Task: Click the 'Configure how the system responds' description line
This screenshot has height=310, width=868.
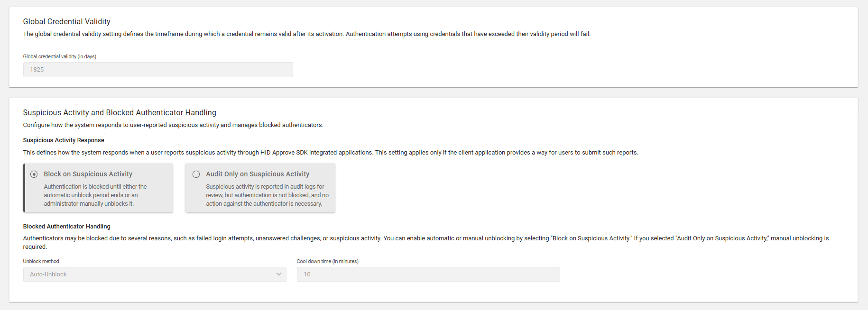Action: (x=173, y=125)
